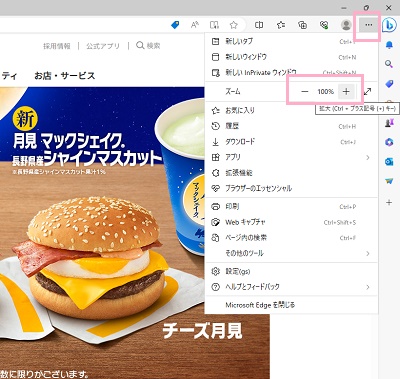
Task: Open Browser essentials heart icon in toolbar
Action: tap(324, 25)
